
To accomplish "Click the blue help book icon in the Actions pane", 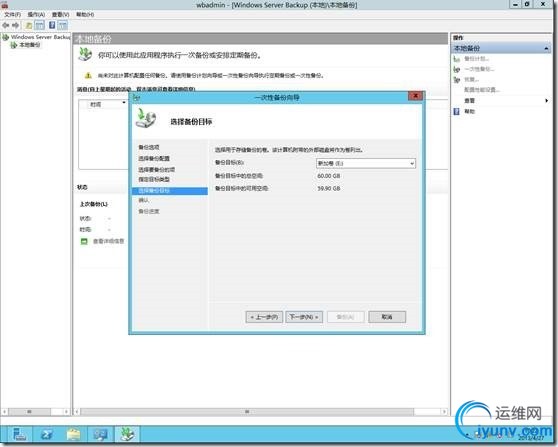I will click(x=457, y=112).
